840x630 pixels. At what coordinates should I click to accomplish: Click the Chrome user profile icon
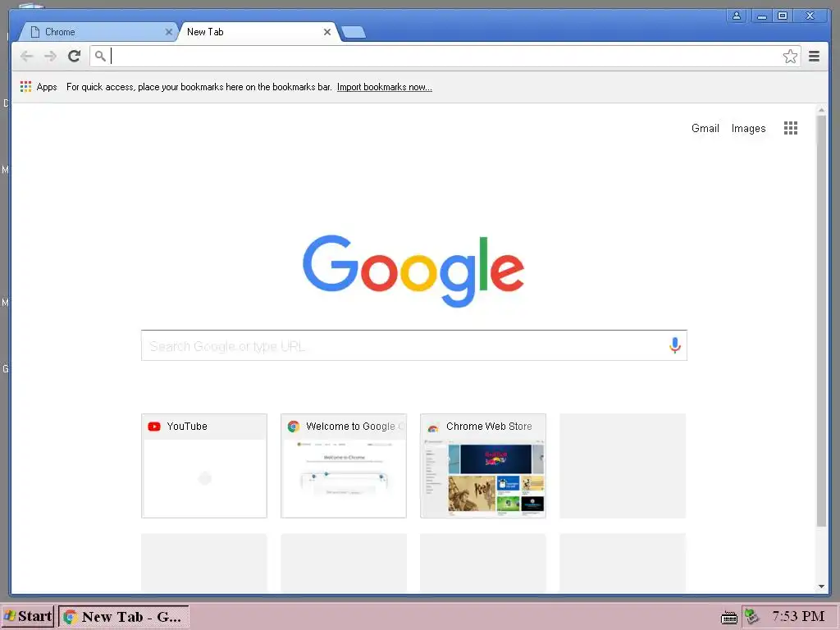pos(737,16)
